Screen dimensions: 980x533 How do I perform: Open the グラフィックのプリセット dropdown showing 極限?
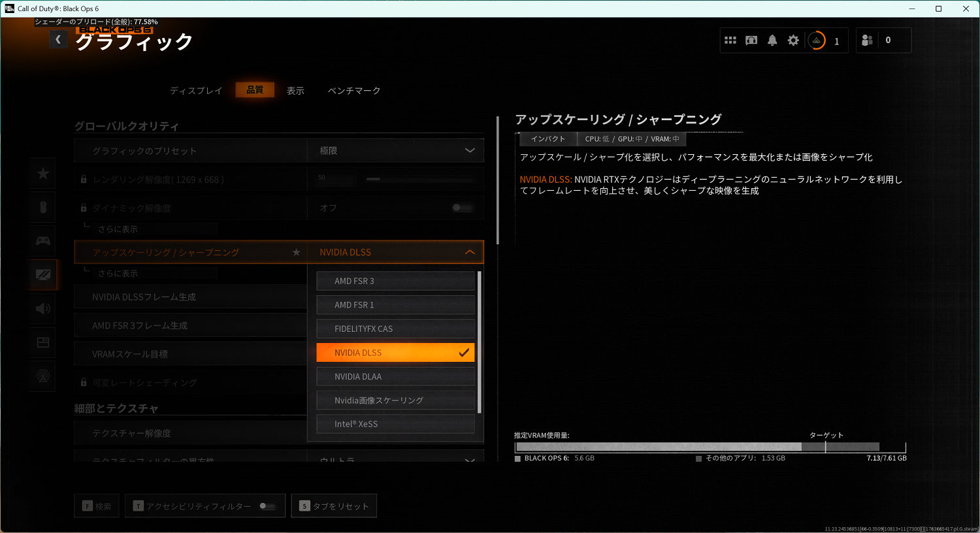[x=395, y=151]
